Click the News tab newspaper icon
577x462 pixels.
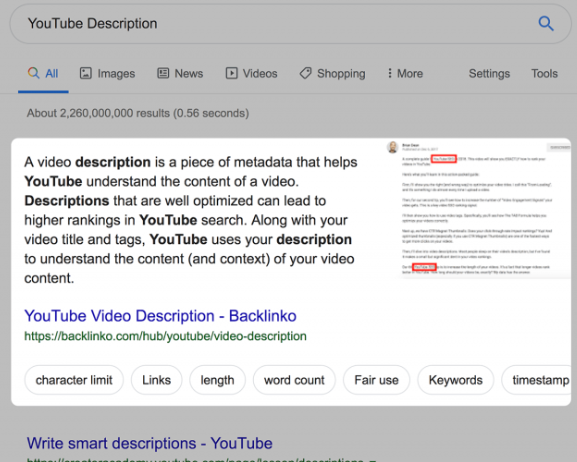[x=163, y=73]
